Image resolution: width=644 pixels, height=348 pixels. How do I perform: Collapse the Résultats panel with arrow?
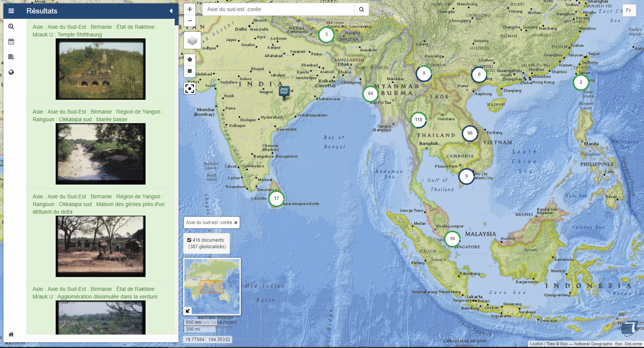[x=171, y=11]
